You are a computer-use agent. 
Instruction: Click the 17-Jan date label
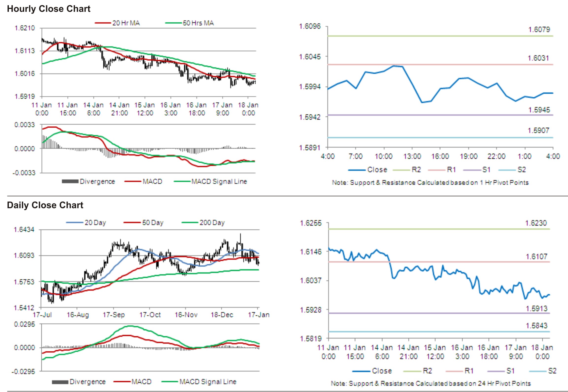[258, 315]
